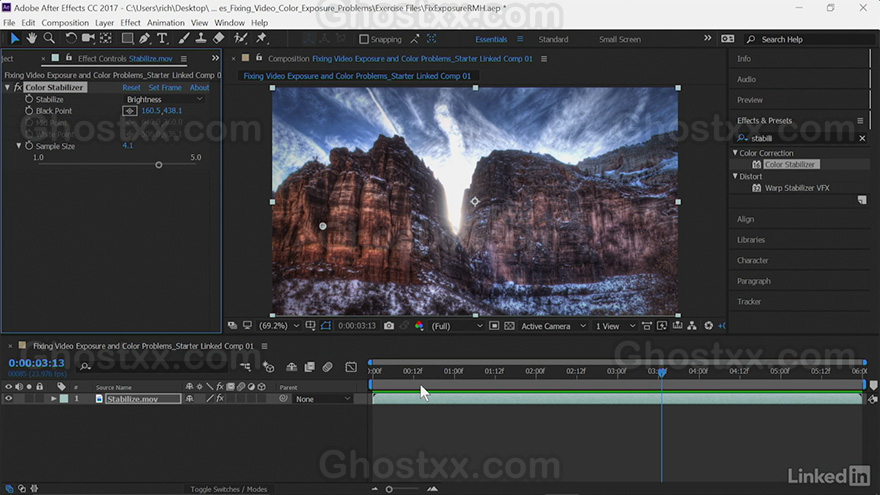Open composition mini-flowchart in timeline

pos(245,366)
